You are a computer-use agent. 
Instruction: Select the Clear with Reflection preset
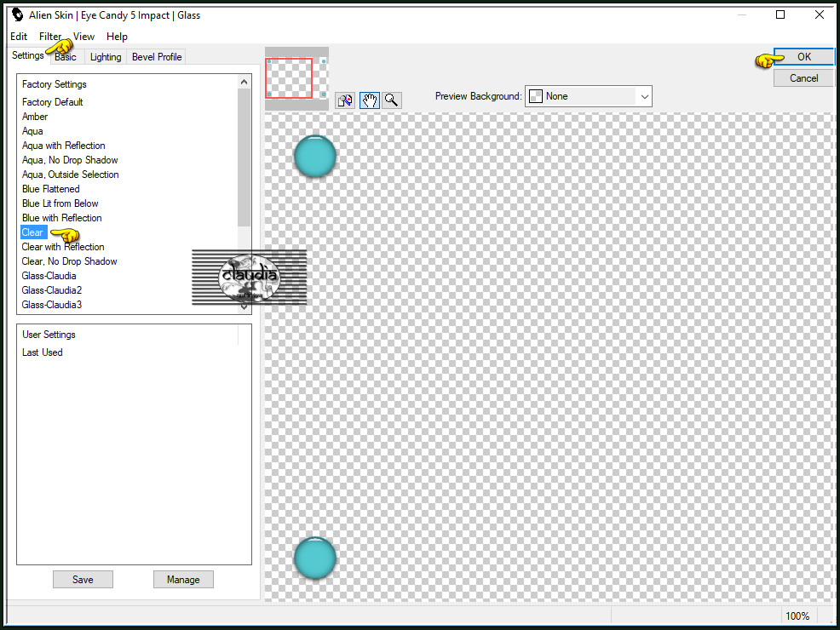pos(63,247)
